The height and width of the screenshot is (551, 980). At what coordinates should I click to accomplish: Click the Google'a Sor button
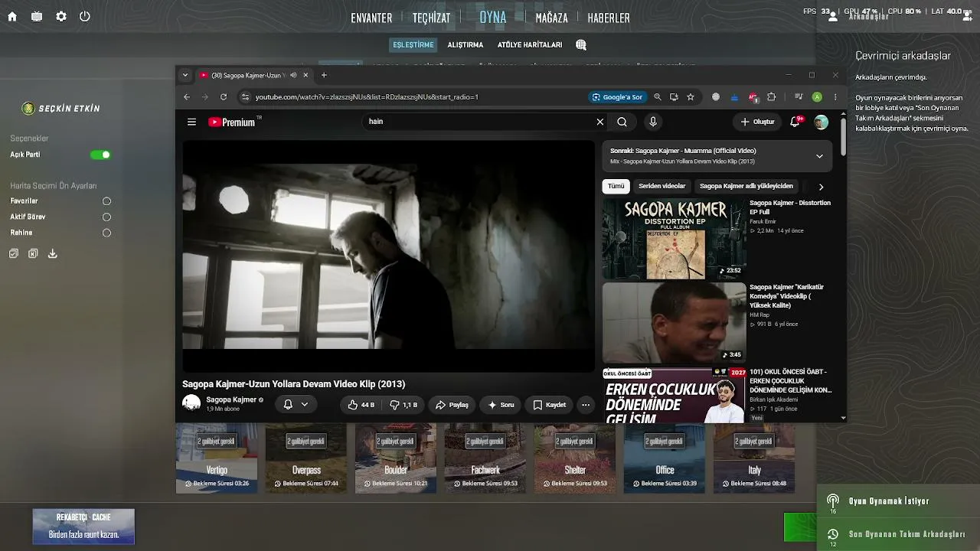(617, 97)
